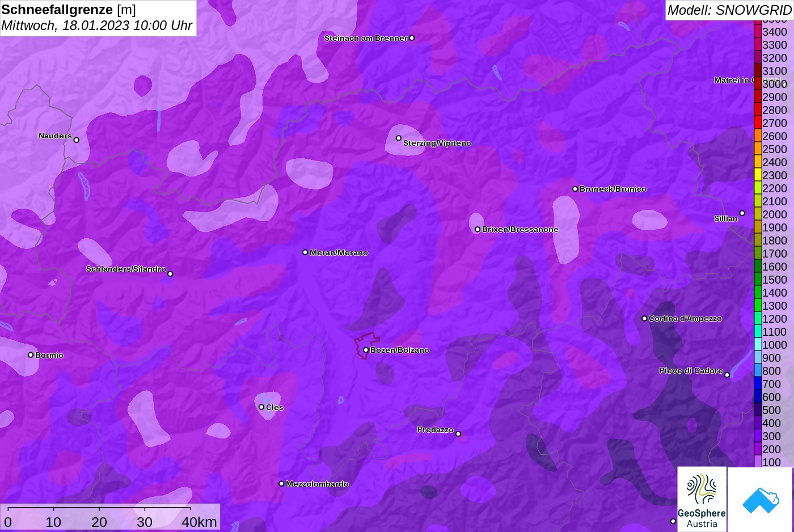Click the blue cloud arrow logo

tap(761, 500)
